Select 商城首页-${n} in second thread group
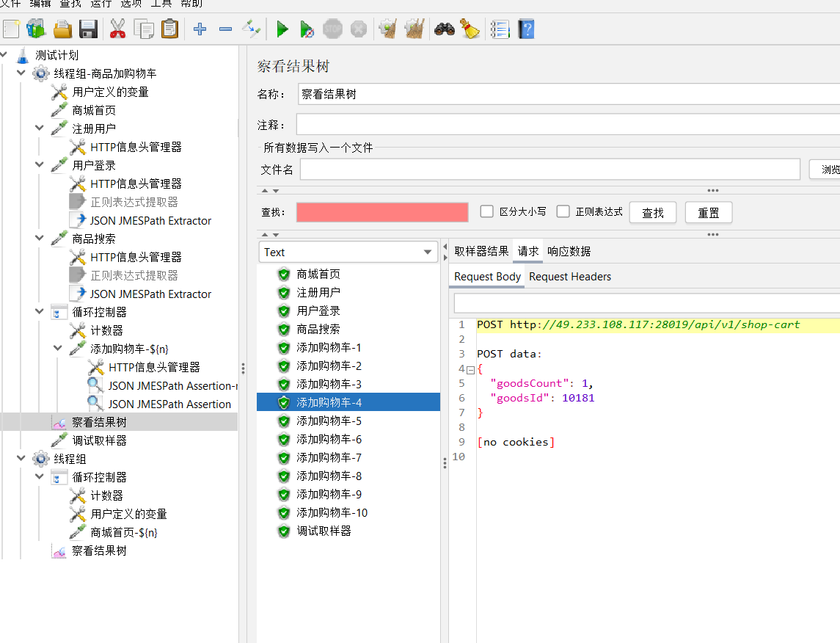This screenshot has height=643, width=840. tap(124, 533)
